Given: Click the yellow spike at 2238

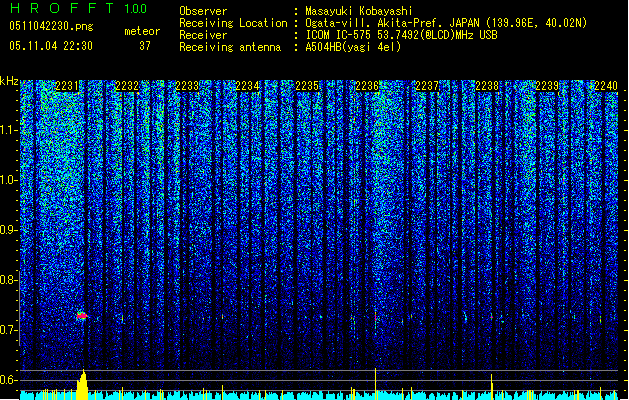Looking at the screenshot, I should 491,387.
